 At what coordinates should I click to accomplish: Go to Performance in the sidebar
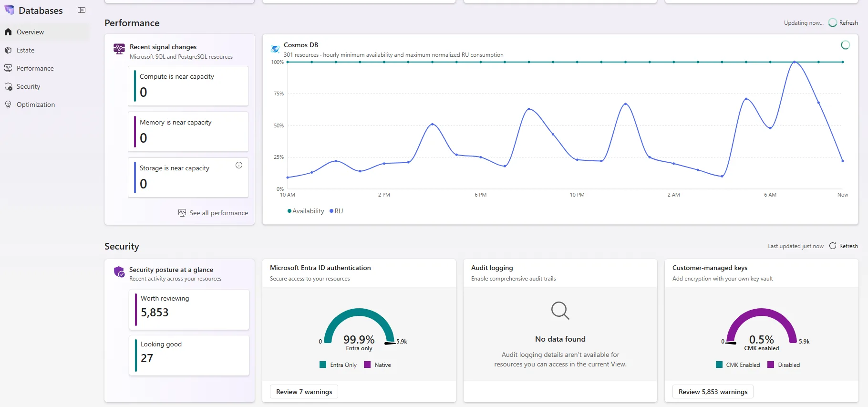coord(45,68)
